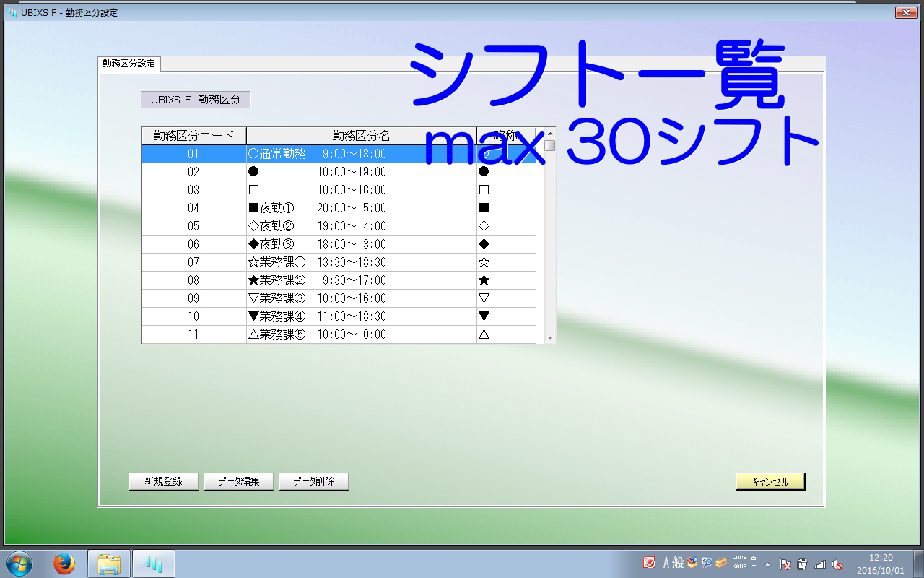Click the 新規登録 button
Screen dimensions: 924x578
[x=163, y=481]
